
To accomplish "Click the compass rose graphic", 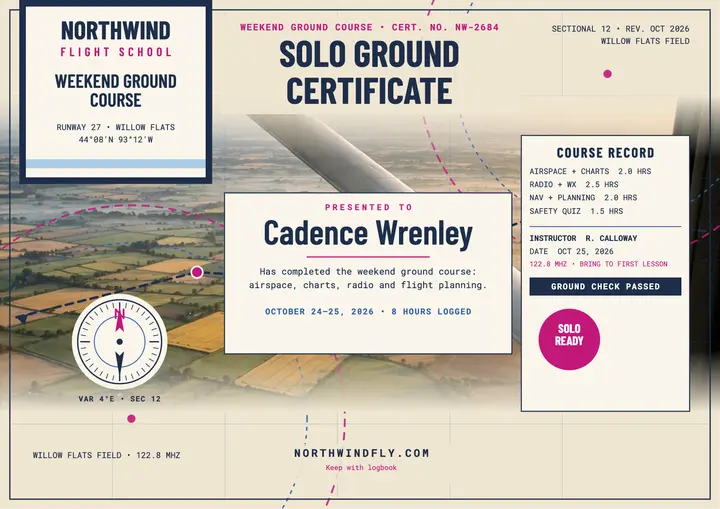I will (119, 341).
